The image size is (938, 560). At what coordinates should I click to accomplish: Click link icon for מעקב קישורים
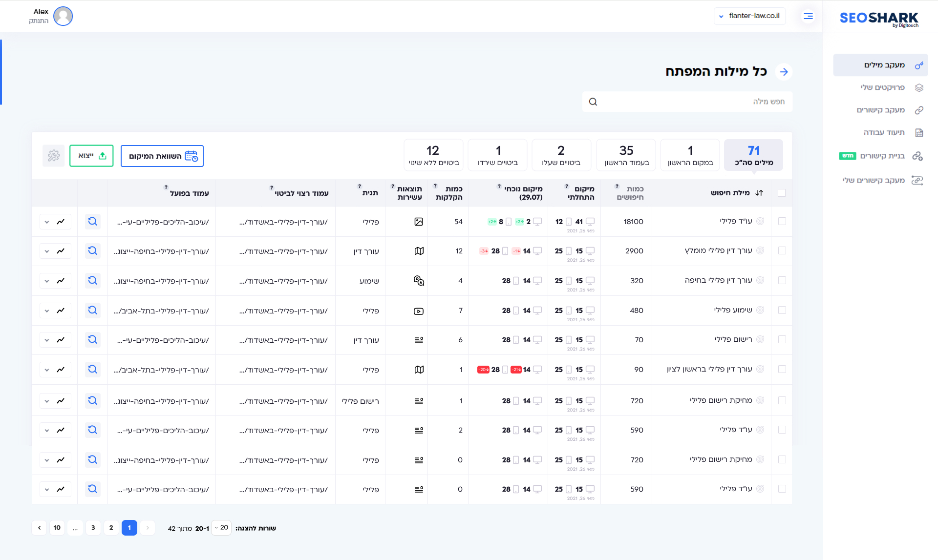[x=919, y=110]
